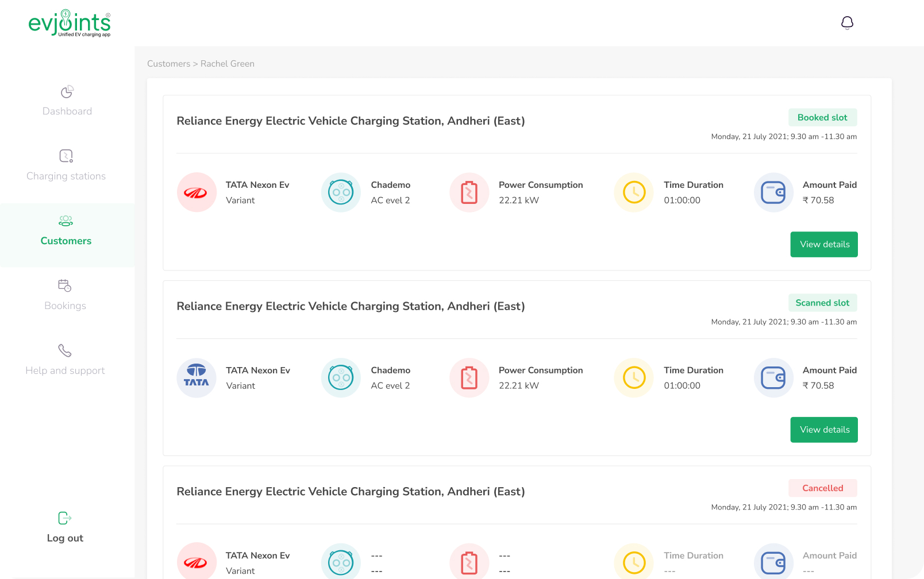Click the Help and support phone icon
Viewport: 924px width, 579px height.
65,350
